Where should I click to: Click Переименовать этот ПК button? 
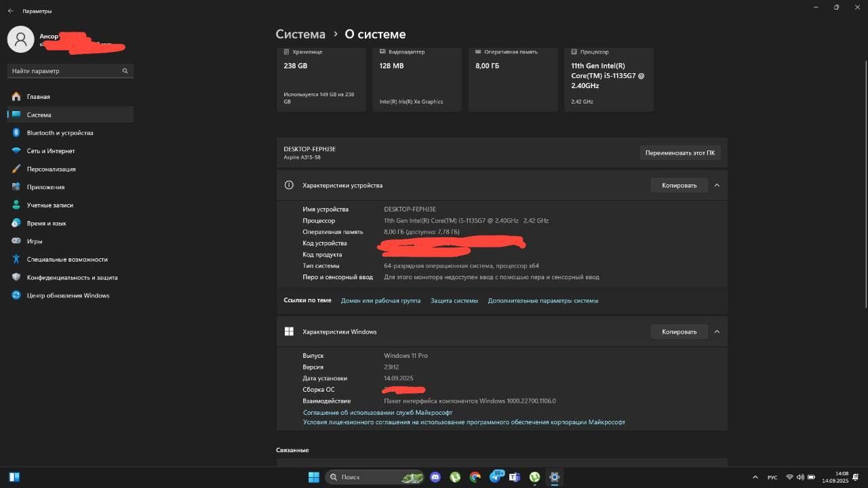click(680, 152)
